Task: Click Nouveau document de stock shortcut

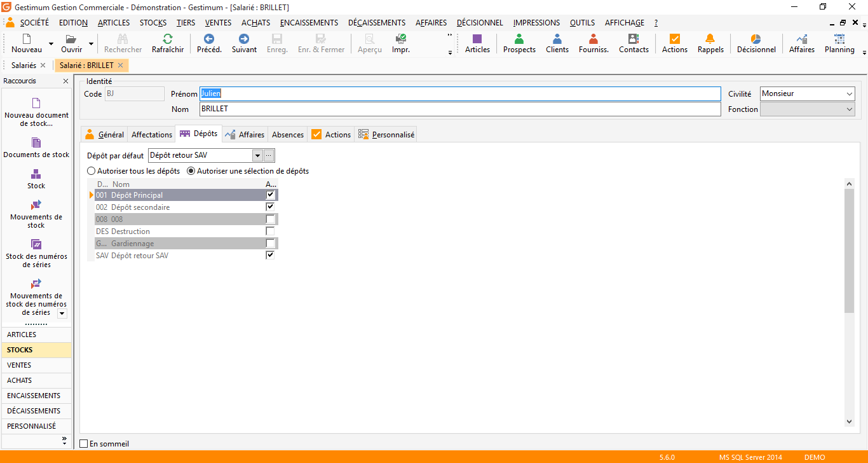Action: [x=36, y=112]
